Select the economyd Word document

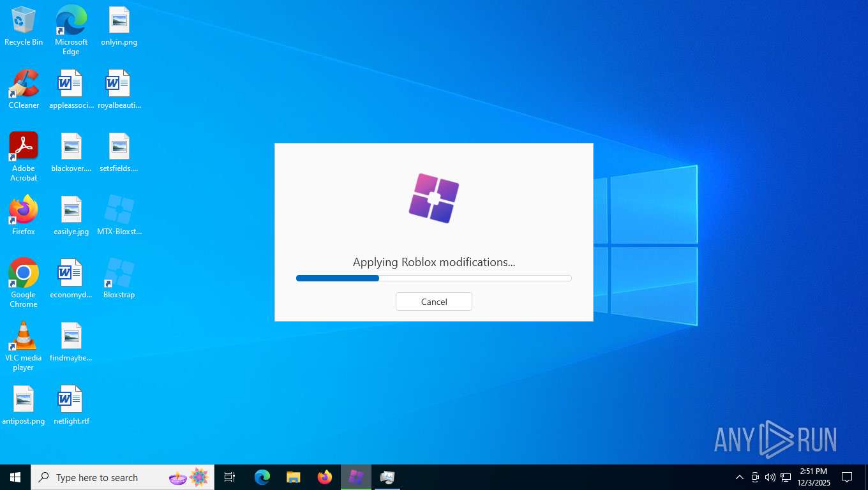click(71, 279)
